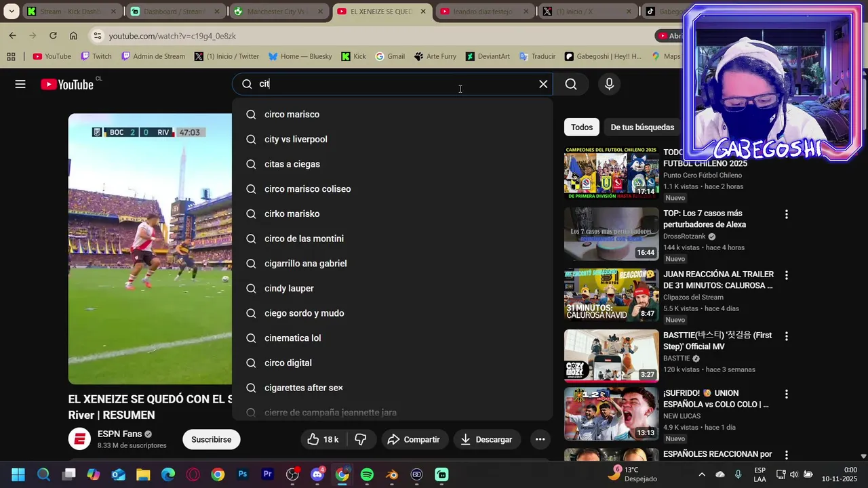Viewport: 868px width, 488px height.
Task: Open Discord from the taskbar
Action: [x=317, y=474]
